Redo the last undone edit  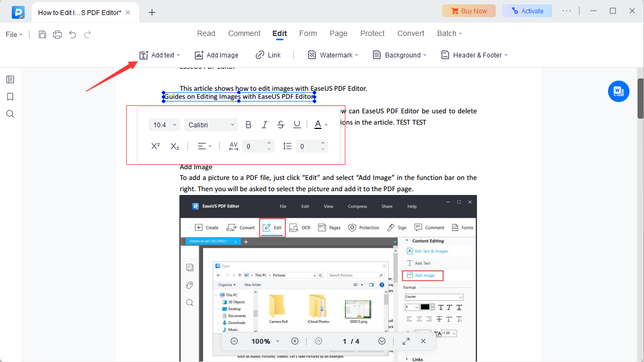(88, 34)
